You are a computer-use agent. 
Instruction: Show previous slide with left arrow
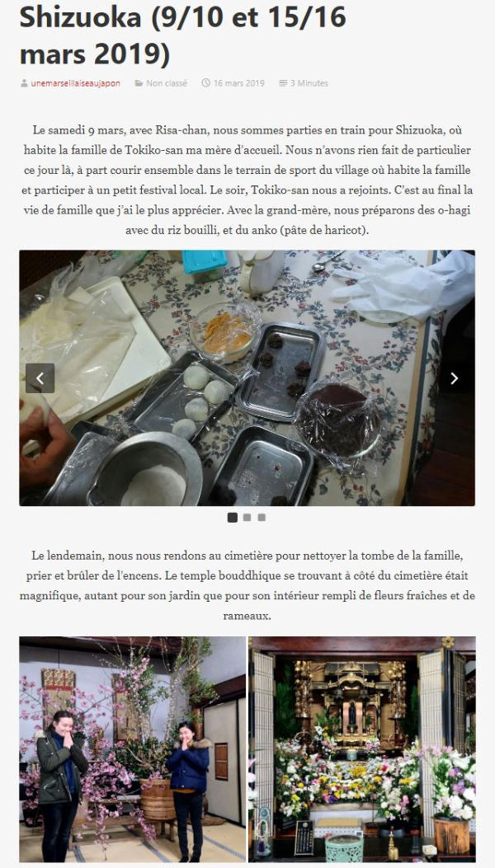point(40,378)
